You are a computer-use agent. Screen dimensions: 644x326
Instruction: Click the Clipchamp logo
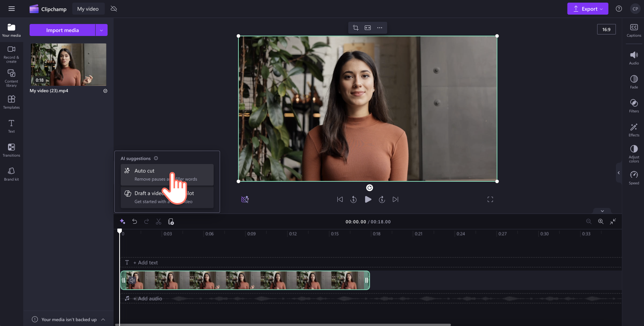tap(48, 9)
